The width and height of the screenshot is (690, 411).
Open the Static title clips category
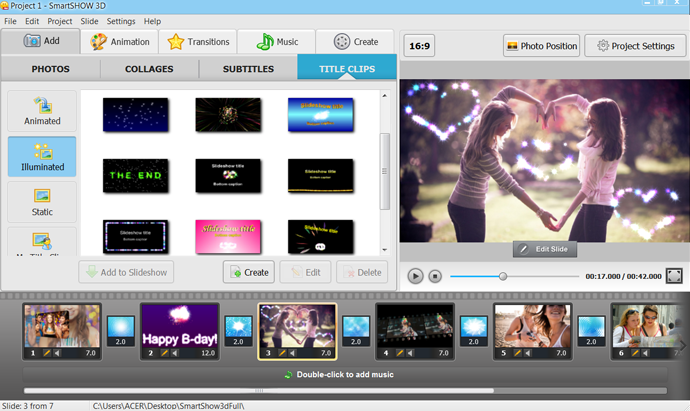click(42, 202)
